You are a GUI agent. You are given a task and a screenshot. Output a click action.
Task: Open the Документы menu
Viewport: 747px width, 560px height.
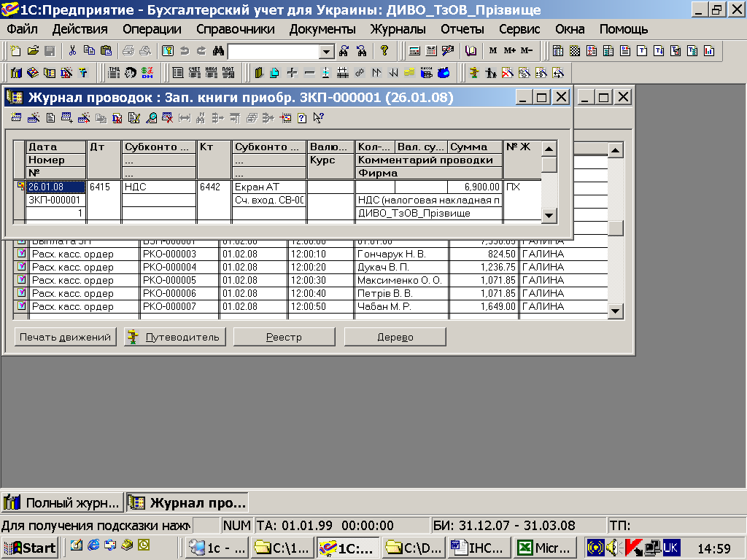click(x=322, y=29)
